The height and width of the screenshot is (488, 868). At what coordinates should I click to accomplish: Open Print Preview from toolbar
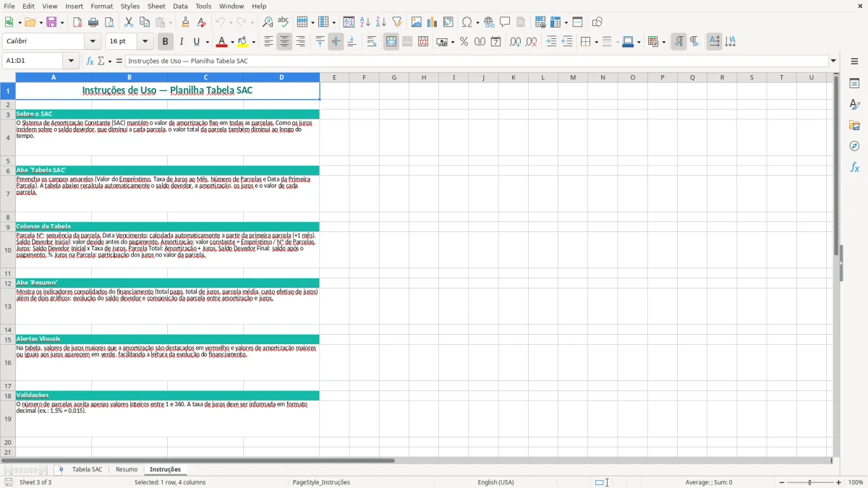[109, 22]
